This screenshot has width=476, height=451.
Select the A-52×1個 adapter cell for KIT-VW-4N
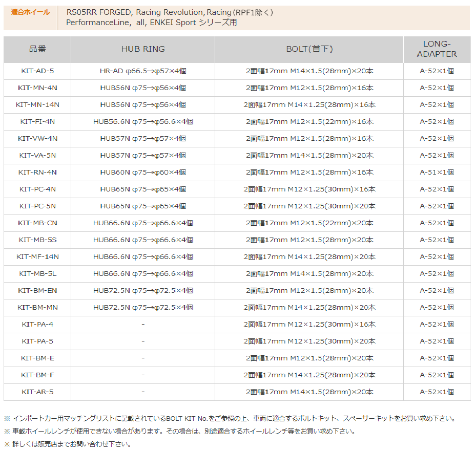coord(437,139)
